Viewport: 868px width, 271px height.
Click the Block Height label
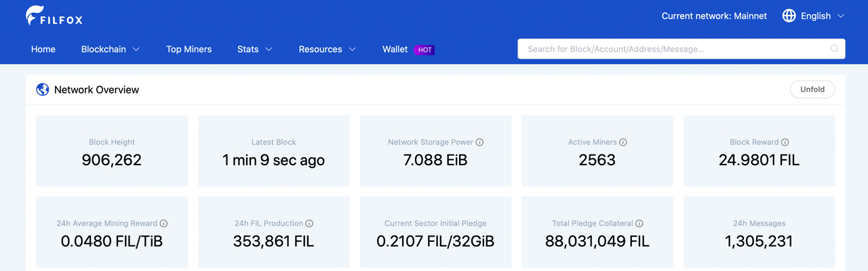tap(112, 142)
